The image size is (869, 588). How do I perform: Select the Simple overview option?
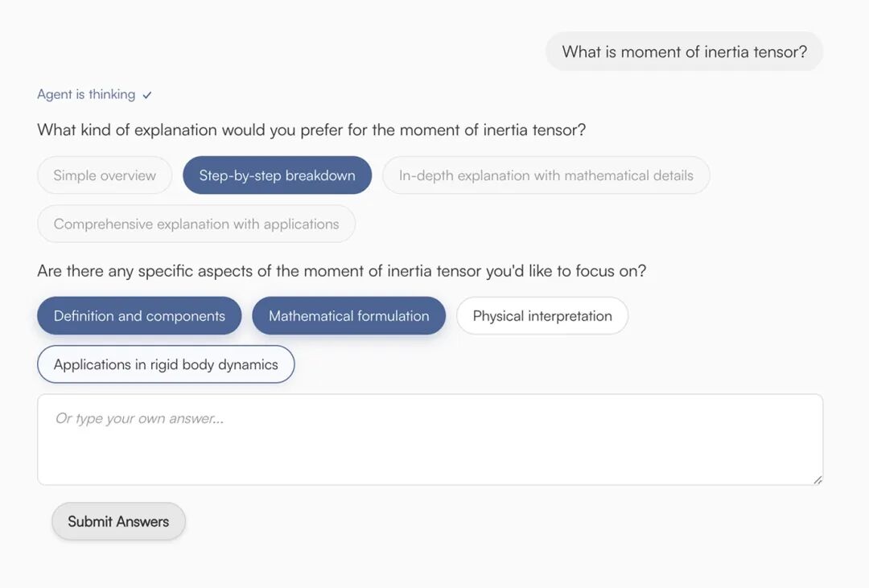pyautogui.click(x=105, y=175)
